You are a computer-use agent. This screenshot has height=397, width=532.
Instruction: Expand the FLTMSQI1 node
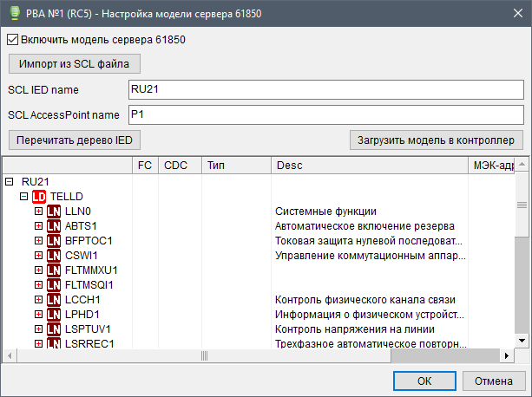[39, 284]
